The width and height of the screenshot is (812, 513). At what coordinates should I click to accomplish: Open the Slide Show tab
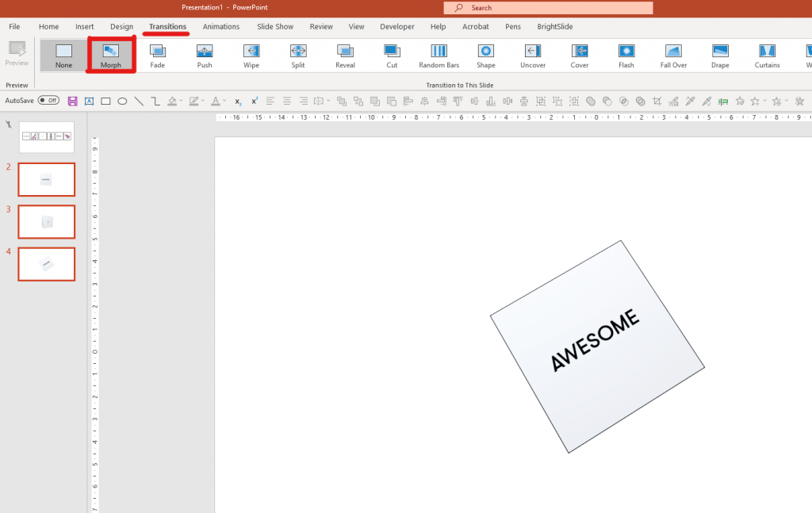[274, 26]
